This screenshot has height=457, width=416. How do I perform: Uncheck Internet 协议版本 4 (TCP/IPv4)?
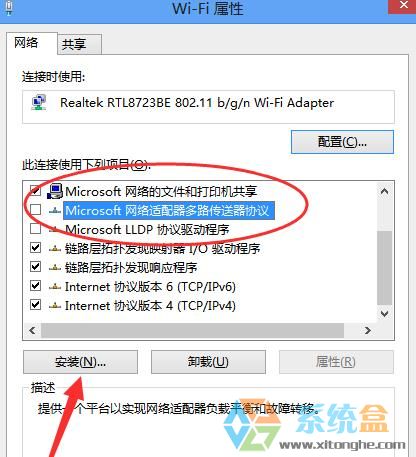(x=35, y=305)
